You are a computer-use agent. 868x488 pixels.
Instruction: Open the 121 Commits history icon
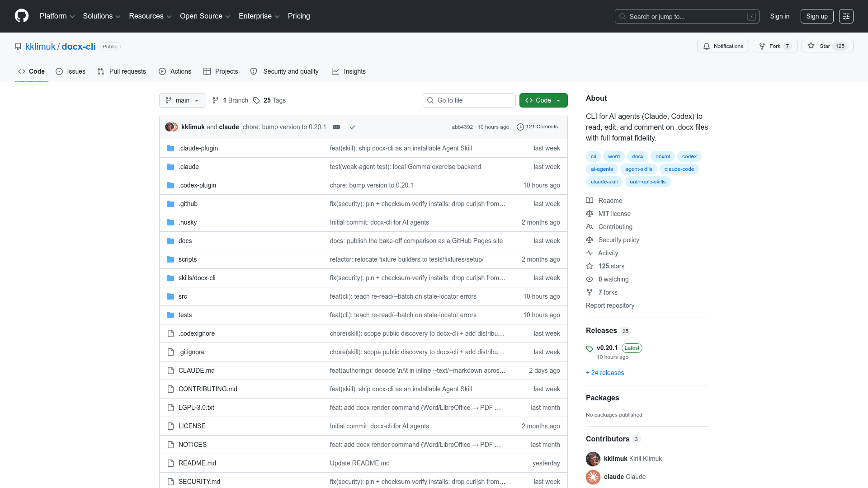(x=520, y=127)
